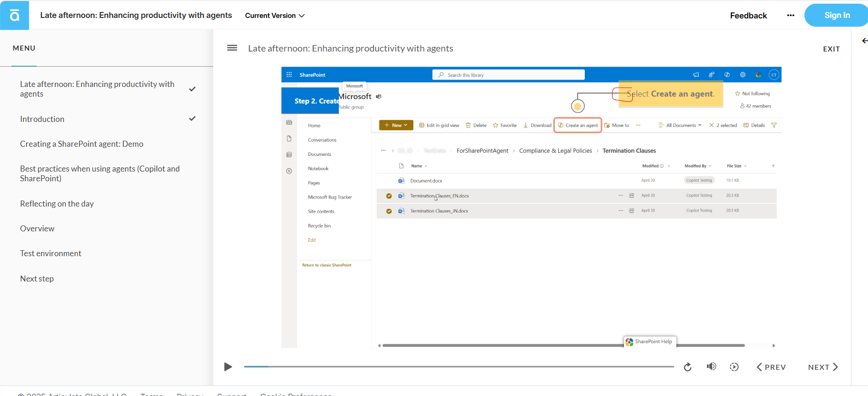
Task: Open the SharePoint settings gear
Action: pyautogui.click(x=743, y=75)
